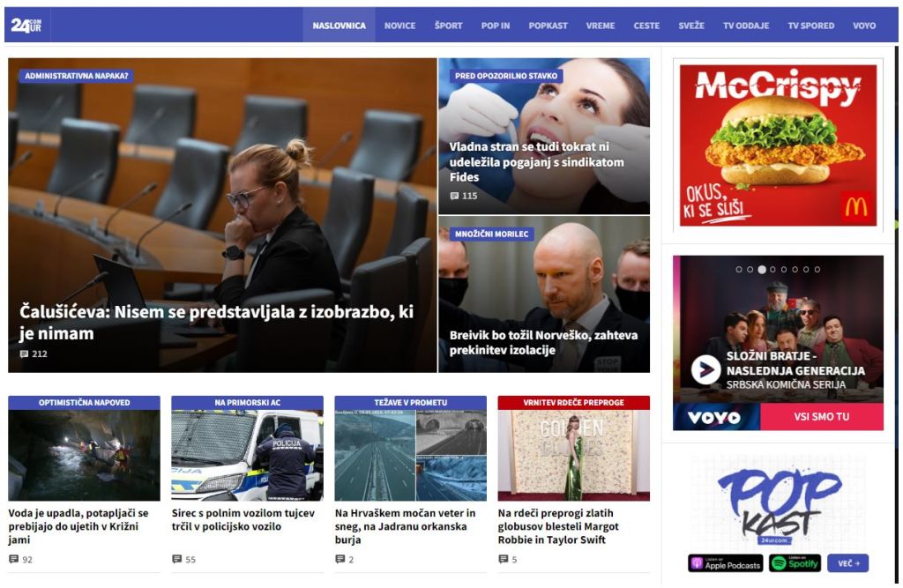This screenshot has height=588, width=903.
Task: Click the 24ur.com logo
Action: click(26, 26)
